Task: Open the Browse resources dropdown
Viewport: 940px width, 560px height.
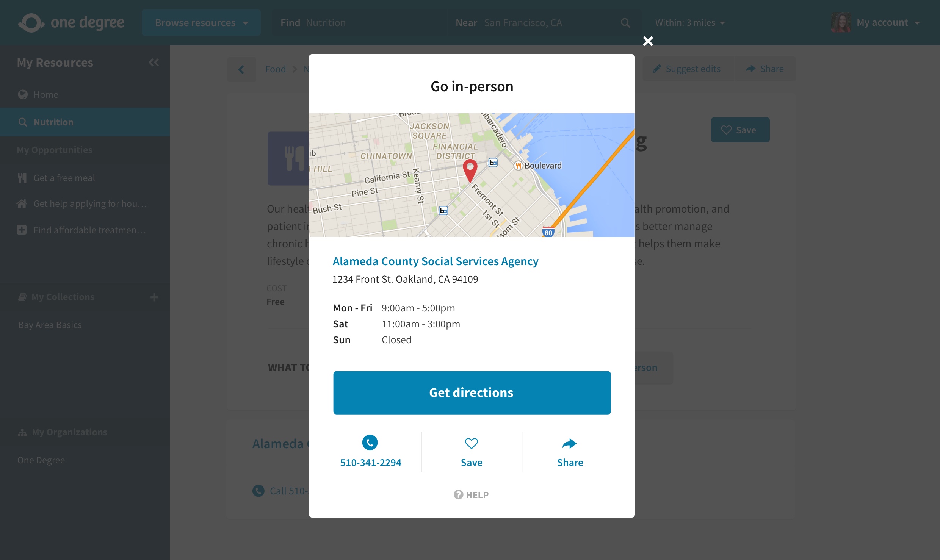Action: click(x=201, y=23)
